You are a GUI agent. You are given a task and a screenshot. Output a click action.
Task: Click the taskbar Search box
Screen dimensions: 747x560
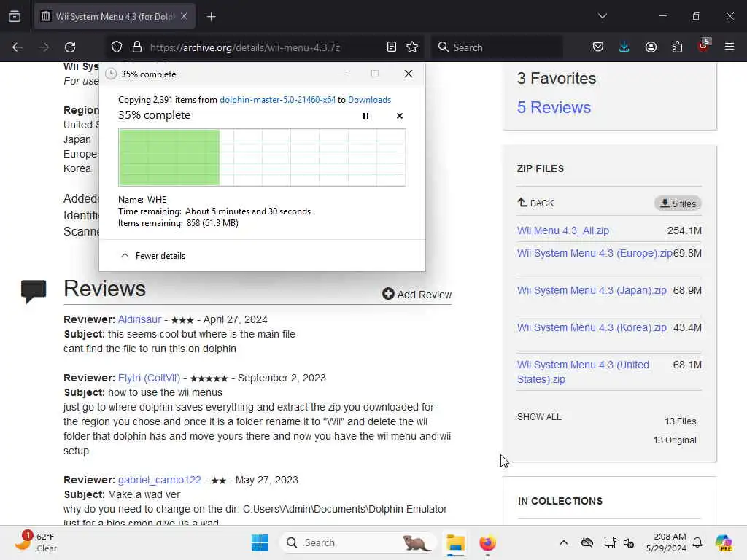357,542
